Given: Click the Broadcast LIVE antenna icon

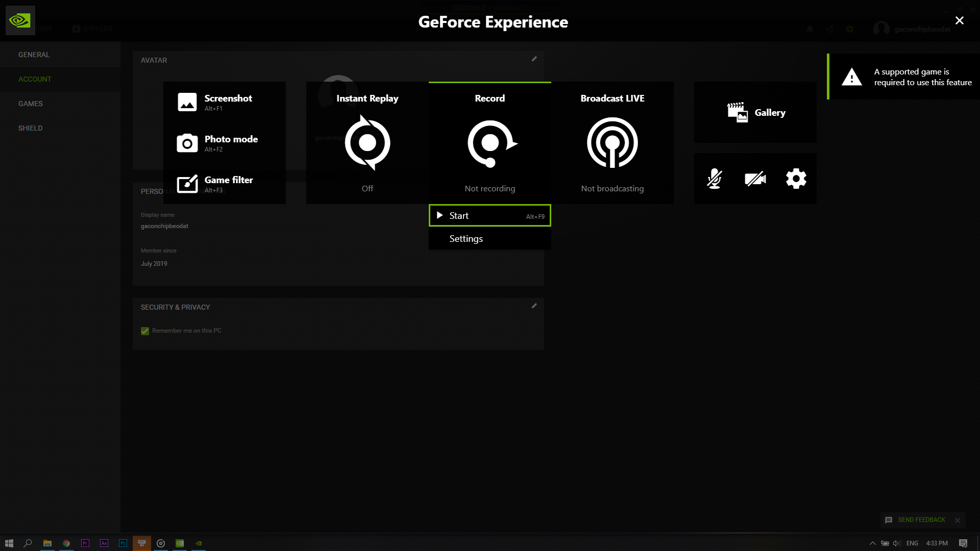Looking at the screenshot, I should (612, 143).
